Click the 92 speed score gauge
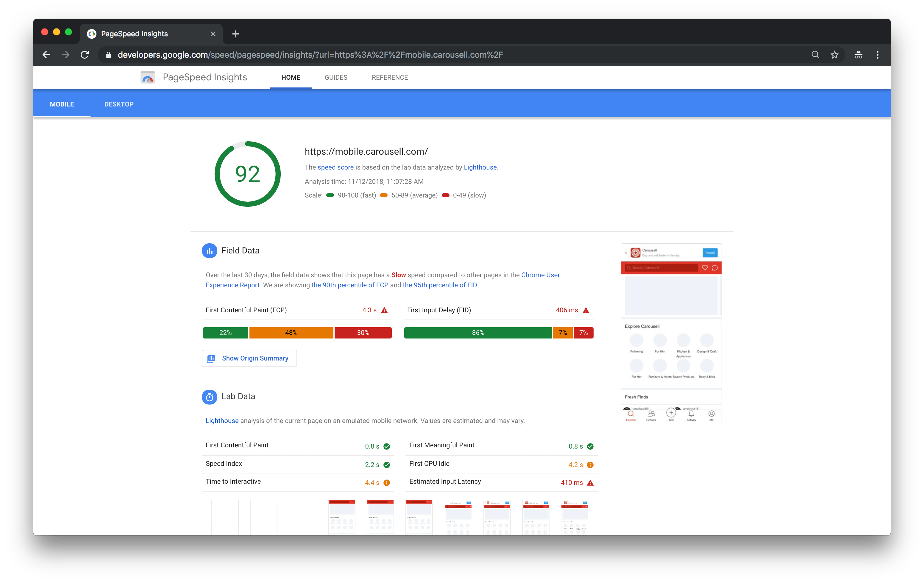 [x=247, y=174]
